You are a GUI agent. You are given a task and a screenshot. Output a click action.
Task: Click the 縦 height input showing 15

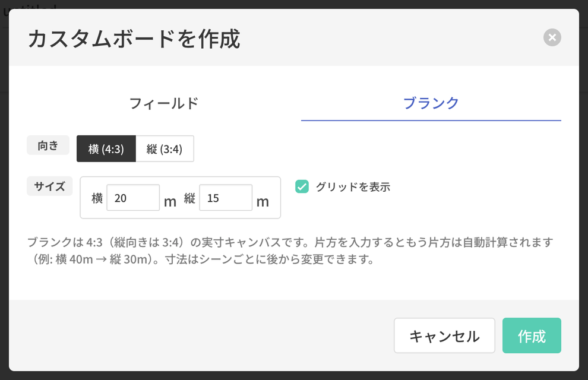pyautogui.click(x=226, y=198)
